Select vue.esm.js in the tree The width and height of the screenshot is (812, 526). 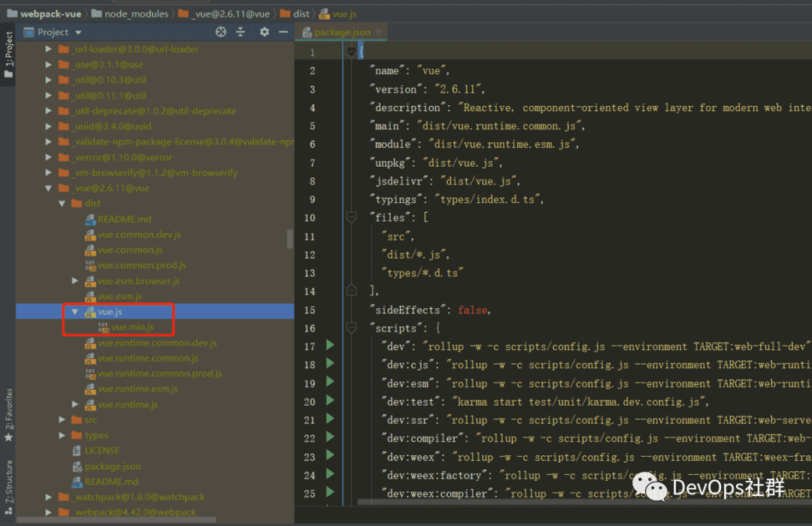point(120,297)
